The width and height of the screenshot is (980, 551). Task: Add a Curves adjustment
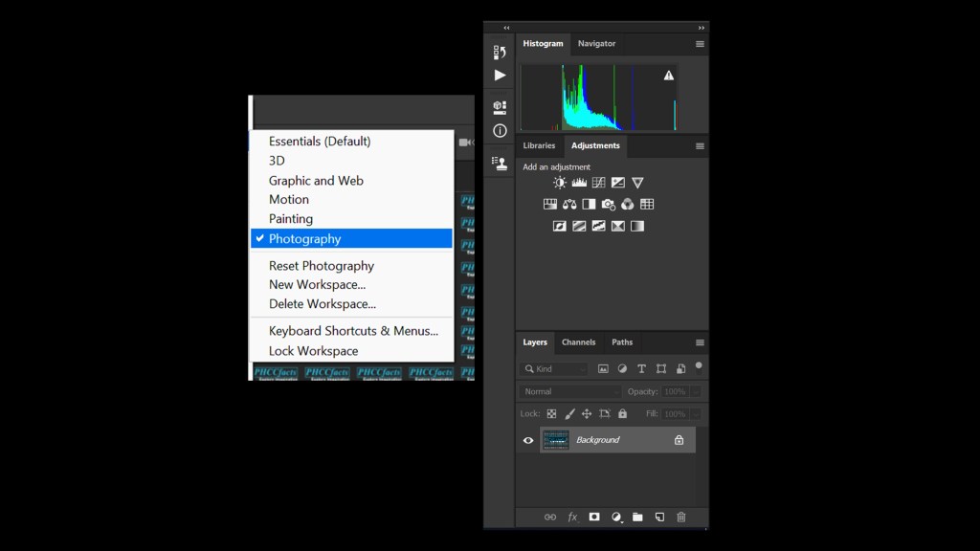(598, 183)
